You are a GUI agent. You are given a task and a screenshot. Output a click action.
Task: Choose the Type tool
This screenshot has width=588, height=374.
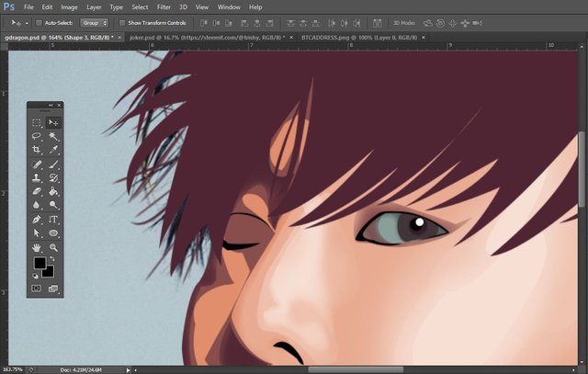click(53, 221)
